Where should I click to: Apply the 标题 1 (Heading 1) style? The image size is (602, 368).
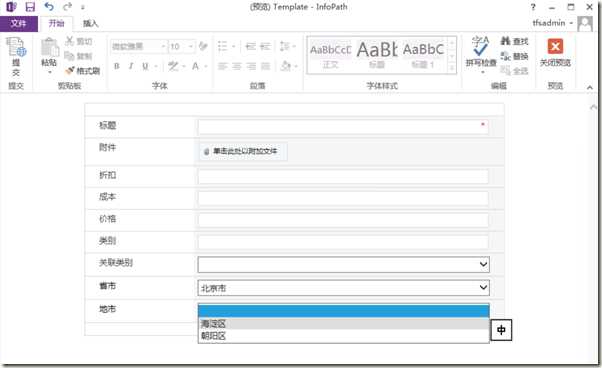coord(423,55)
